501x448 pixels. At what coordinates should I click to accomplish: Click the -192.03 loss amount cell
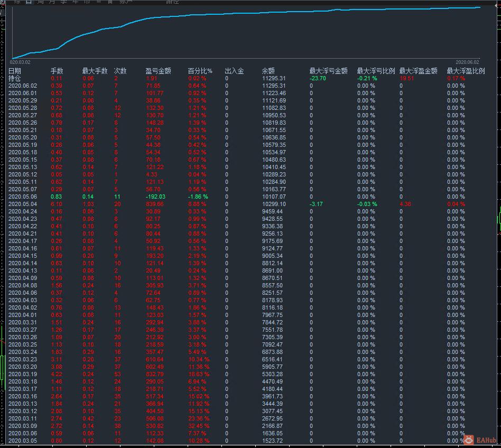tap(155, 197)
